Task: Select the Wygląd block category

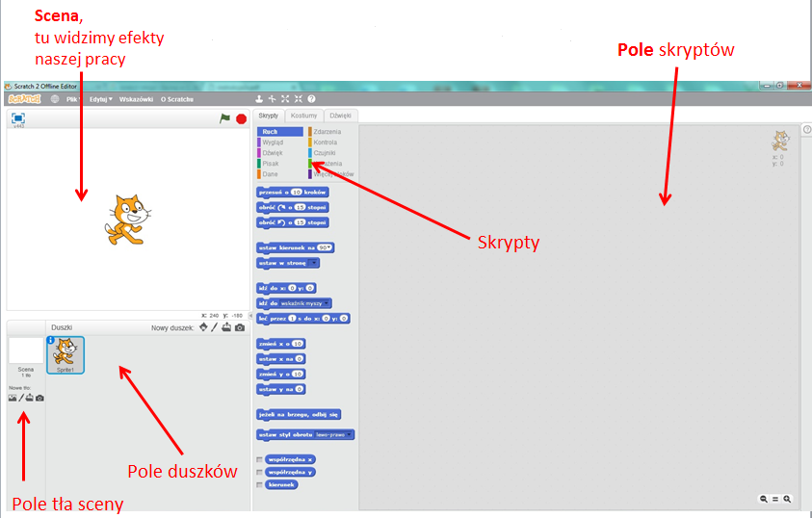Action: pos(273,142)
